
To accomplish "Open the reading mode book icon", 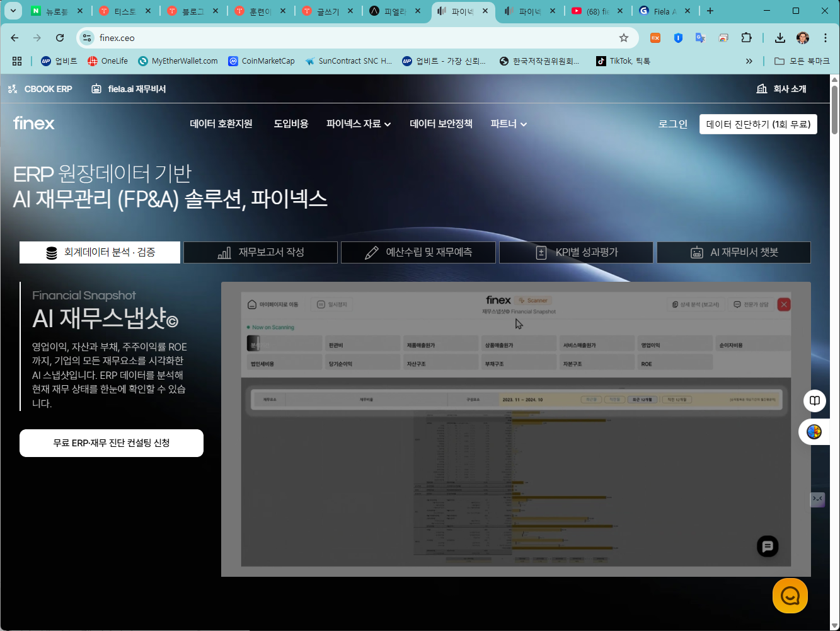I will pos(815,401).
